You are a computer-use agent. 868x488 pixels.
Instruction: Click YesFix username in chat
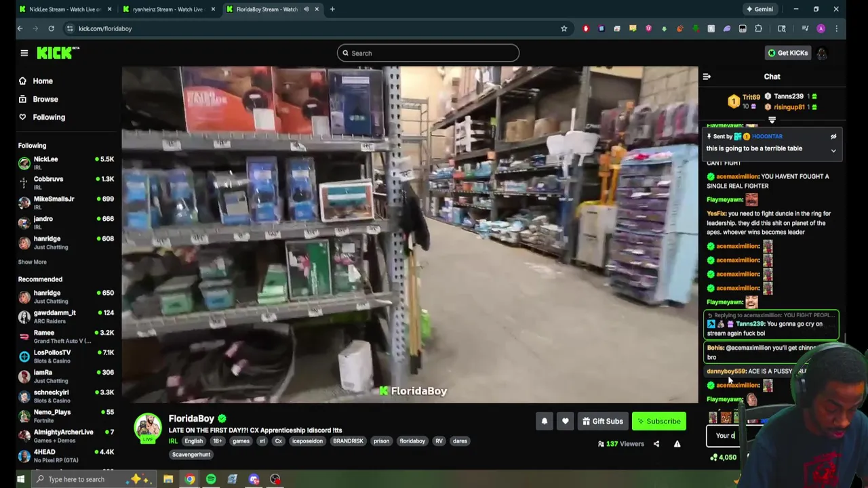point(715,213)
